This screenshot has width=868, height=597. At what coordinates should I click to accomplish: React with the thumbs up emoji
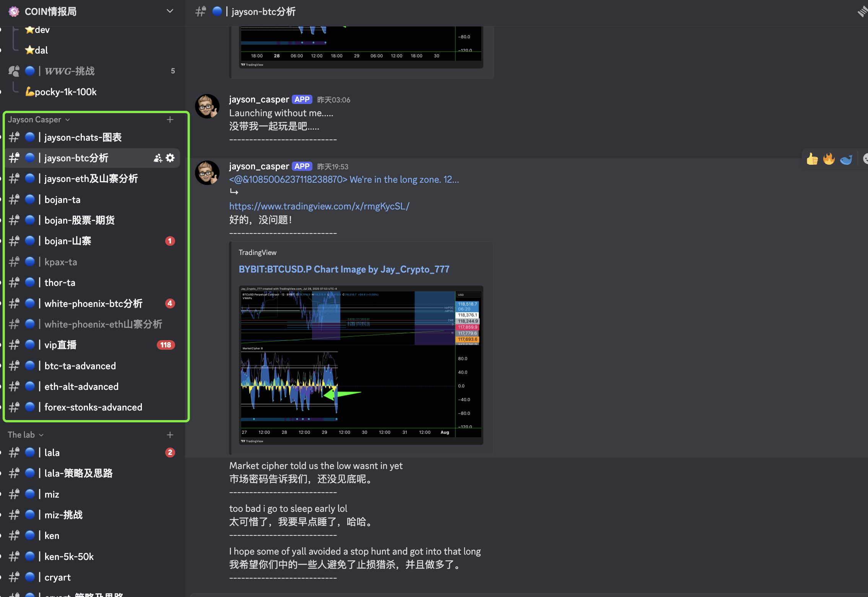812,159
